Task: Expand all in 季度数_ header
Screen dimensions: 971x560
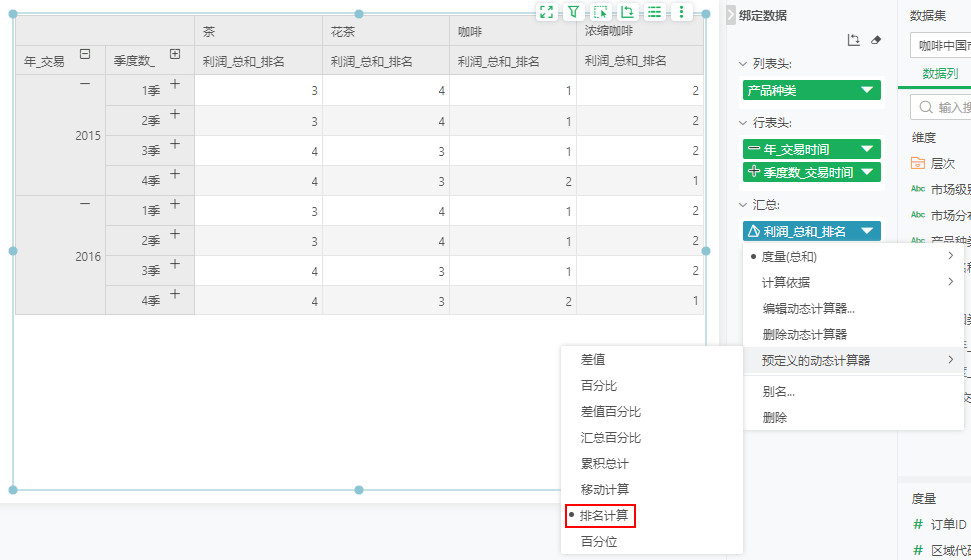Action: [x=175, y=54]
